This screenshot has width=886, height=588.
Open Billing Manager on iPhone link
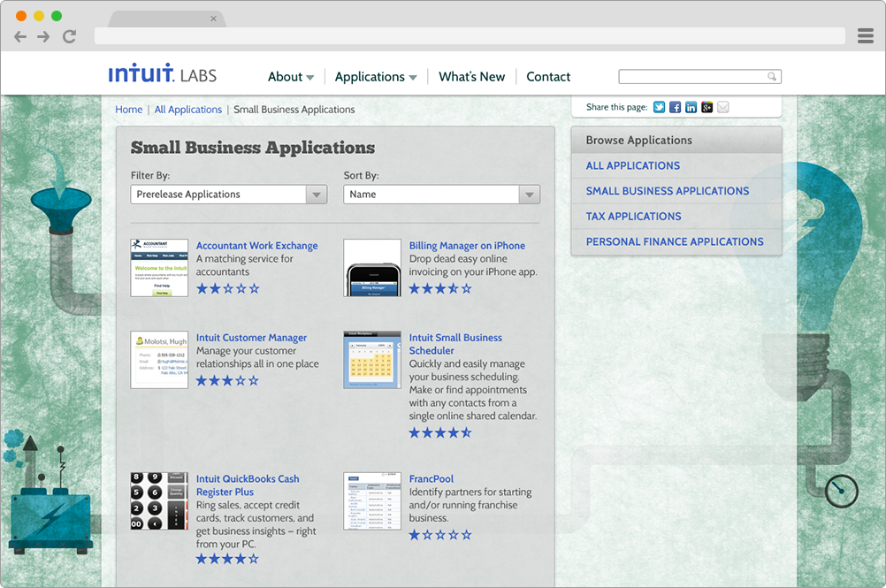(x=467, y=246)
